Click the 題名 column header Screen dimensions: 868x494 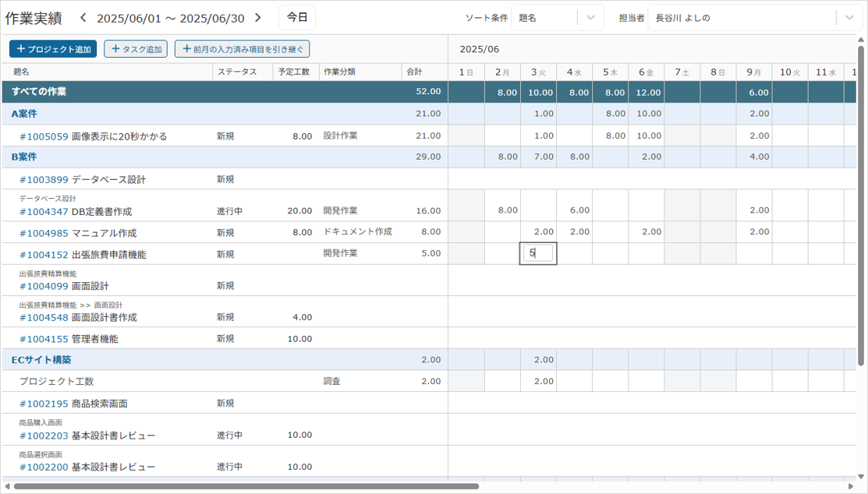(21, 72)
